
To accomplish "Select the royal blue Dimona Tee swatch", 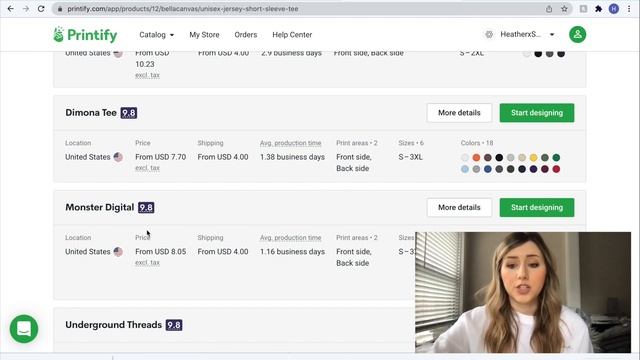I will point(488,169).
